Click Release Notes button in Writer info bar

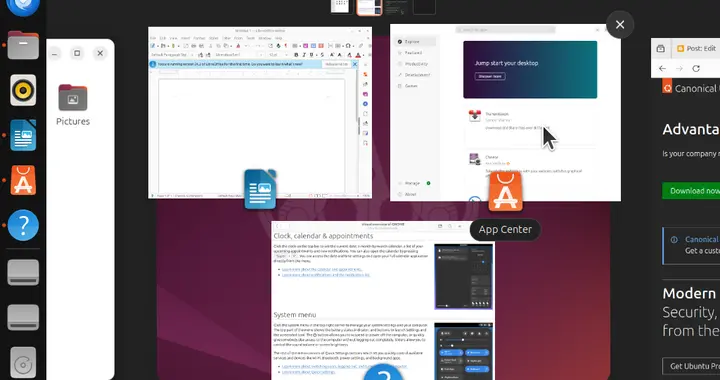pyautogui.click(x=336, y=64)
